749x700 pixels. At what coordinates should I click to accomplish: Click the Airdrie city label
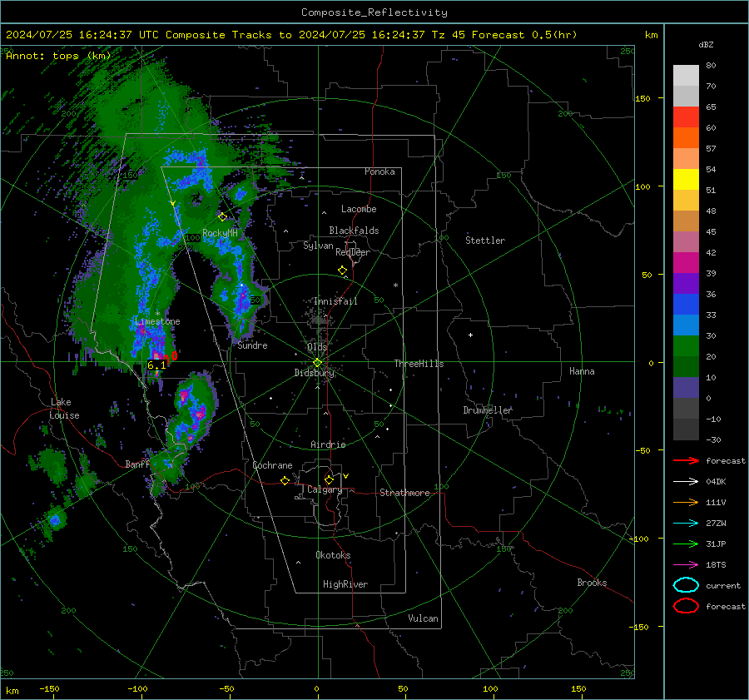pyautogui.click(x=328, y=444)
